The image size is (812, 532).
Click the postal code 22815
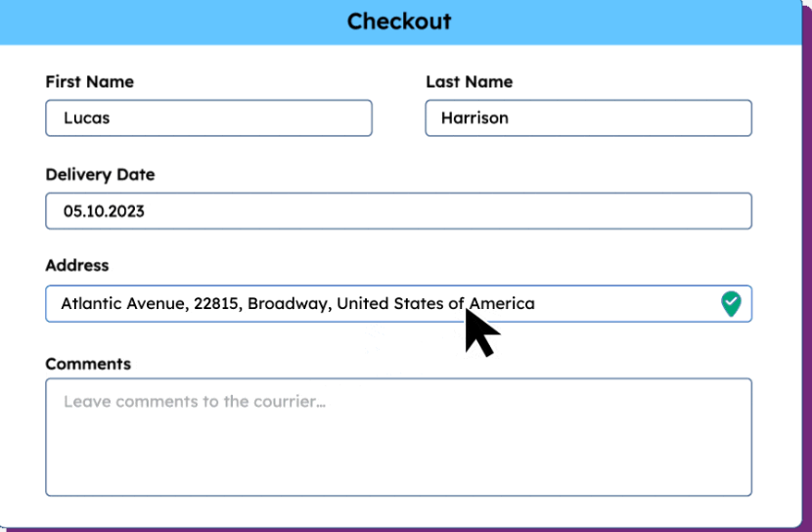coord(216,304)
